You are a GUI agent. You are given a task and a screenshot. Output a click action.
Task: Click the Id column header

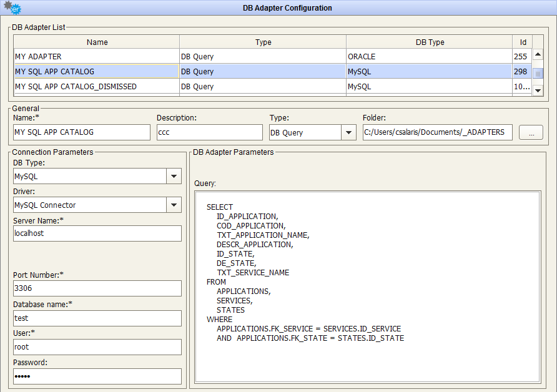click(x=523, y=42)
